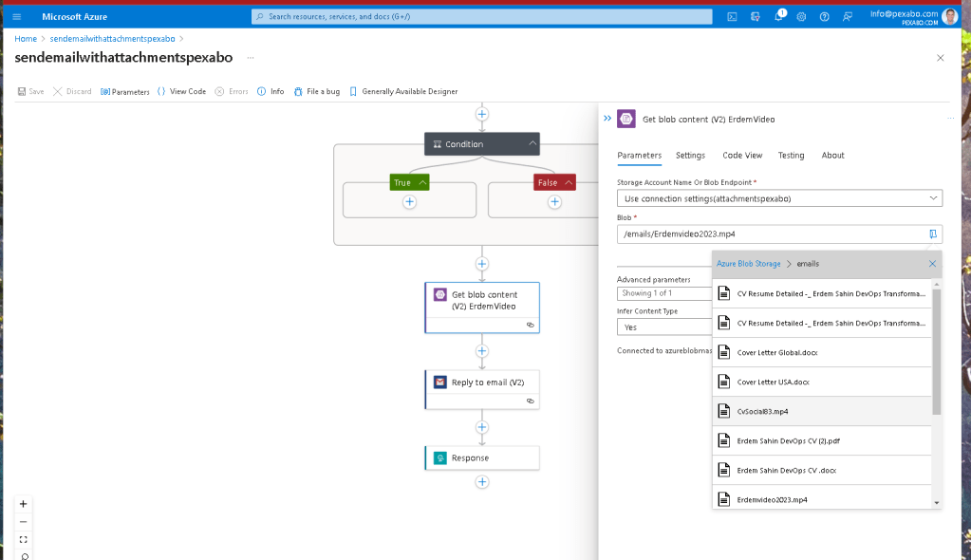Open the notifications bell
Image resolution: width=971 pixels, height=560 pixels.
click(778, 17)
